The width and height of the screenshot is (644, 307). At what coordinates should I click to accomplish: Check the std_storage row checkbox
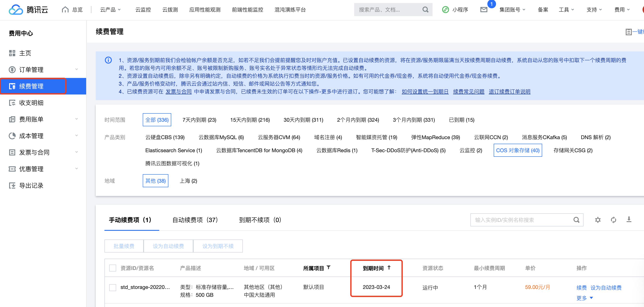point(113,287)
